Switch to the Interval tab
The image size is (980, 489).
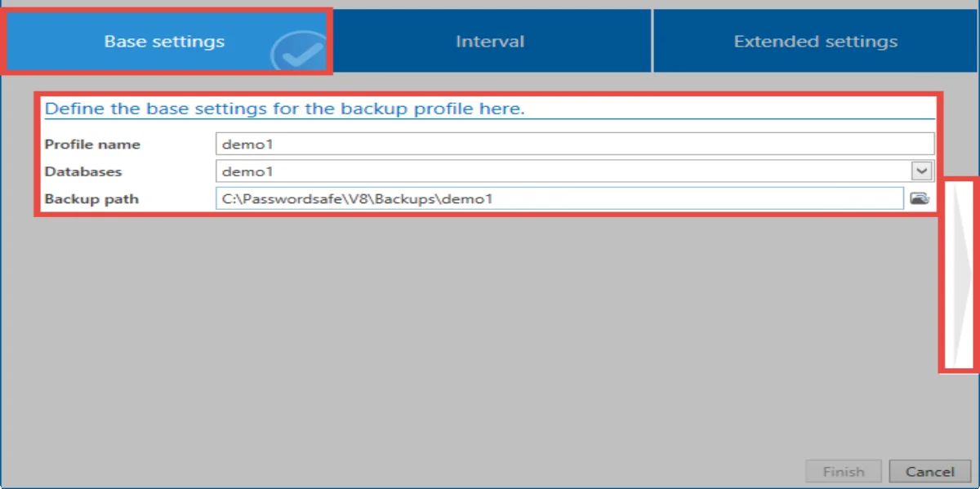490,42
